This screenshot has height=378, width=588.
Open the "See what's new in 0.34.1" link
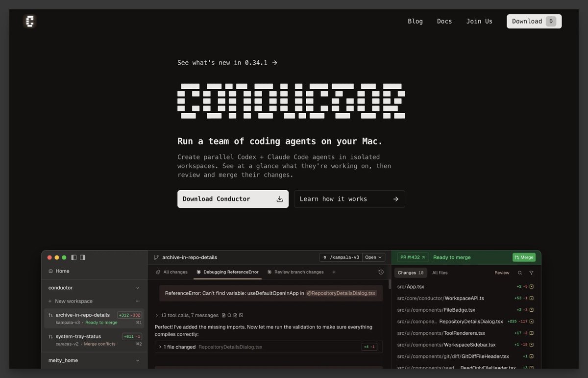pos(227,63)
